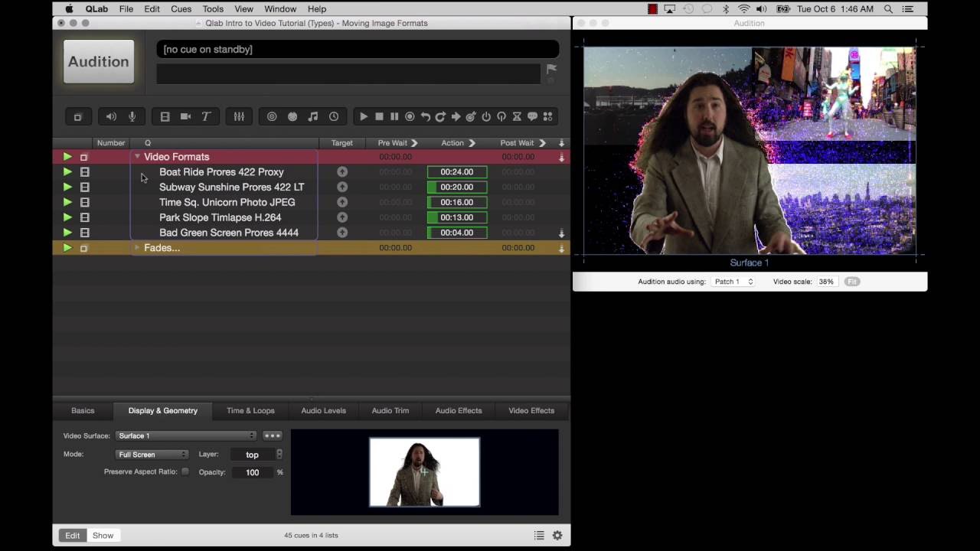Click target button for Boat Ride cue

(342, 172)
